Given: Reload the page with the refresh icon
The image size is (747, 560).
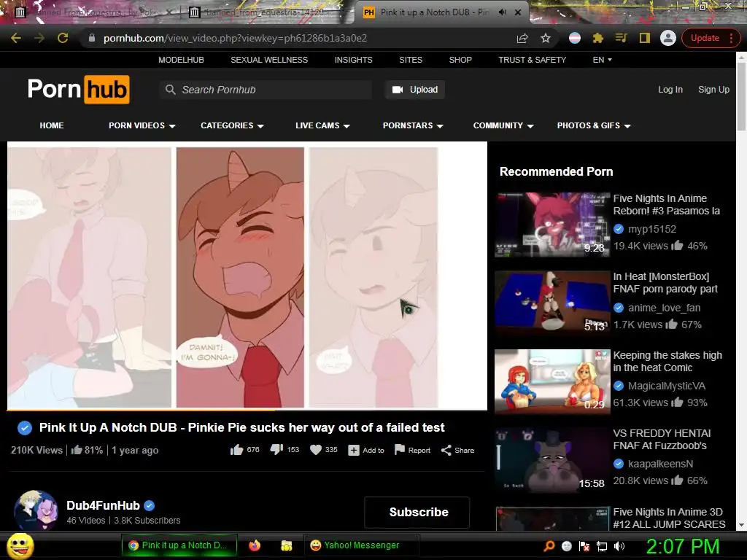Looking at the screenshot, I should click(63, 38).
